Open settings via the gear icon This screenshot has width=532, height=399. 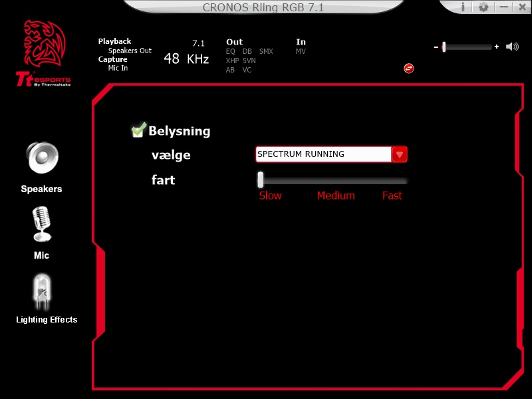(483, 7)
